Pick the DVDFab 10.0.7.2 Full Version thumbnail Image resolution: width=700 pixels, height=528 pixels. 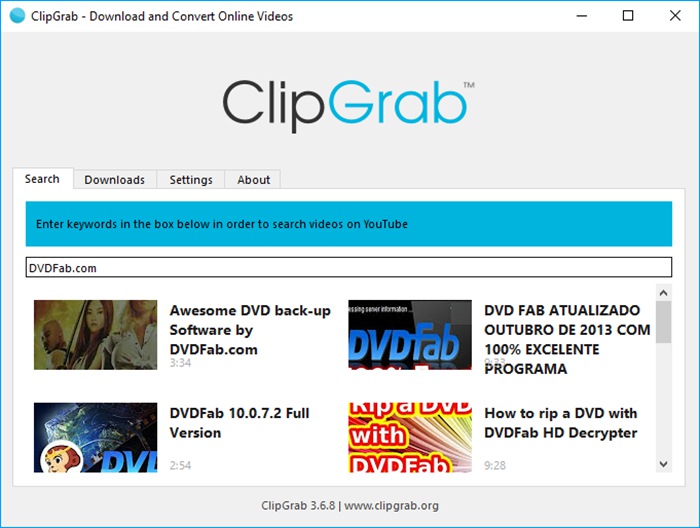pyautogui.click(x=95, y=437)
